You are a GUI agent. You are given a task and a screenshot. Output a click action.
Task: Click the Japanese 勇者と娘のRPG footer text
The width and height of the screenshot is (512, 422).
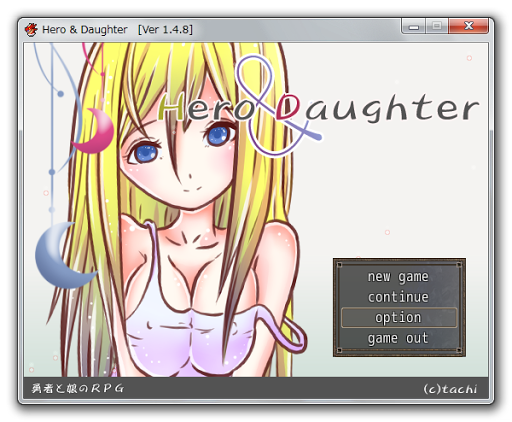point(78,388)
